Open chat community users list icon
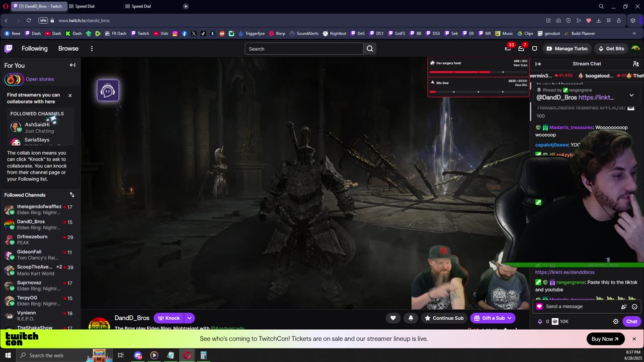Screen dimensions: 644x362 pos(636,64)
